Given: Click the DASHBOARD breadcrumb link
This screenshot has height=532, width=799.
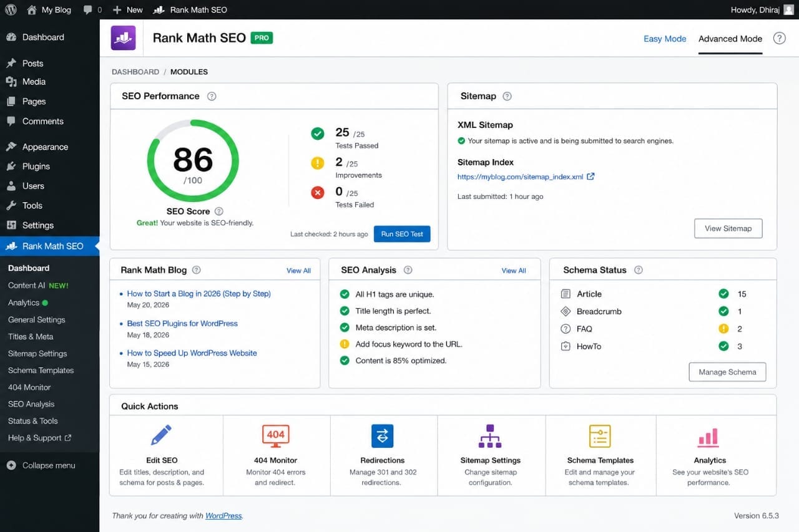Looking at the screenshot, I should (x=135, y=72).
